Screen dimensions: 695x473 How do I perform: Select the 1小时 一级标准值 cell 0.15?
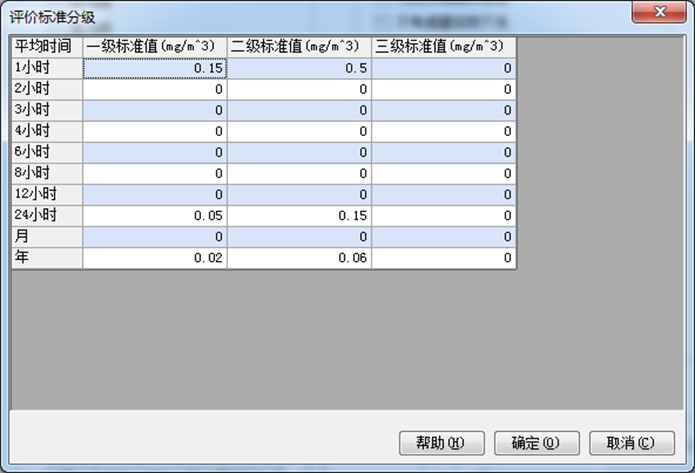[x=155, y=68]
